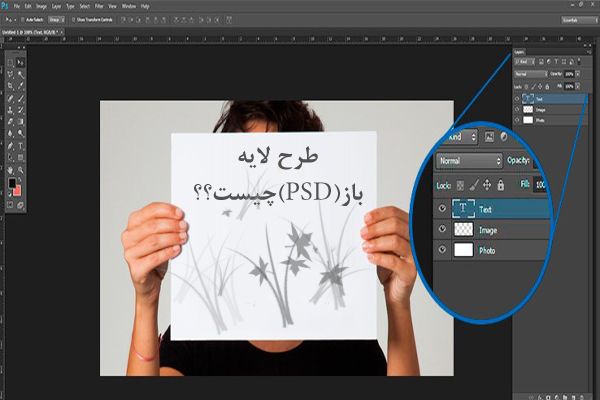The height and width of the screenshot is (400, 600).
Task: Select the Eyedropper tool
Action: (x=21, y=86)
